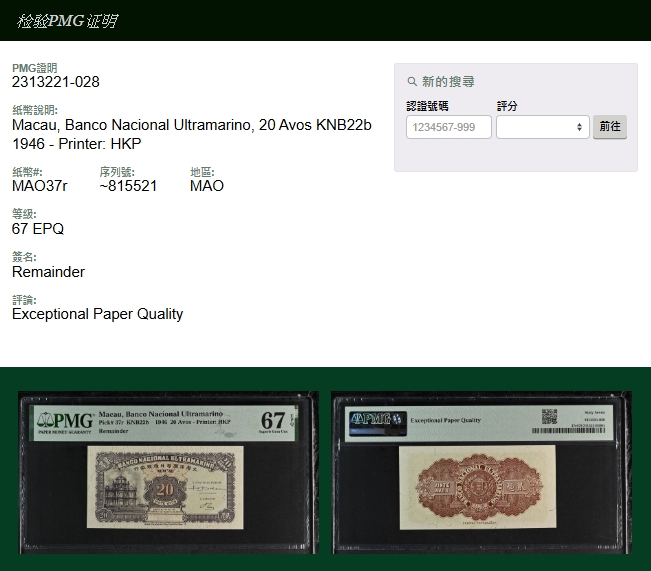This screenshot has width=651, height=571.
Task: Open the banknote back slab image
Action: click(482, 473)
